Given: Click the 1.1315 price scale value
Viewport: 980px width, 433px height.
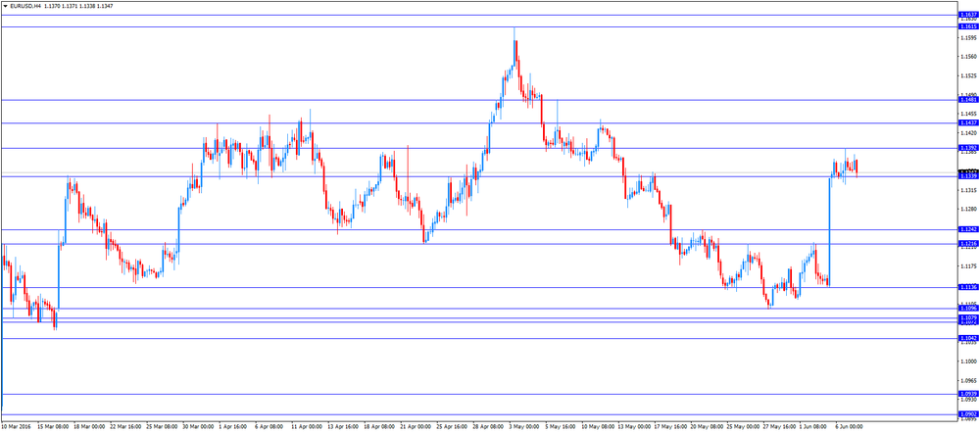Looking at the screenshot, I should click(968, 190).
